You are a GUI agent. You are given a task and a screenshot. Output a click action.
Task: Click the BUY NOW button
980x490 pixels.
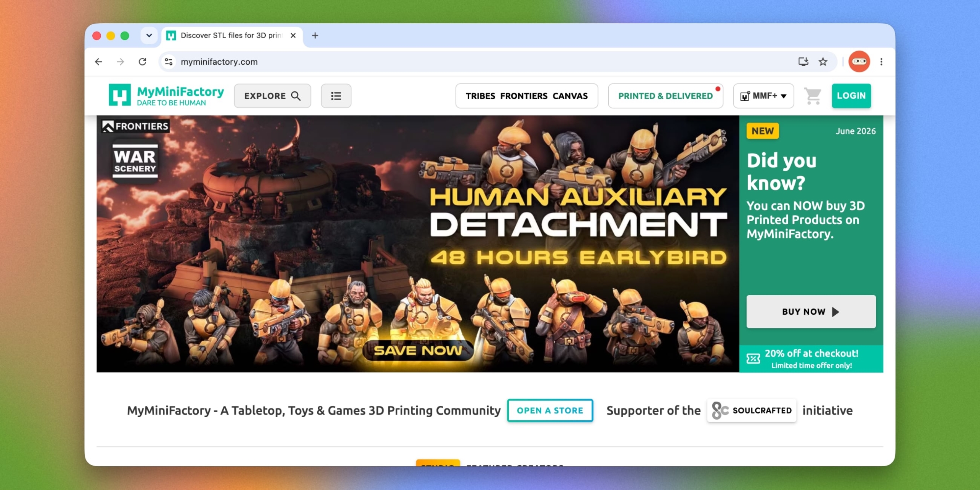point(811,312)
